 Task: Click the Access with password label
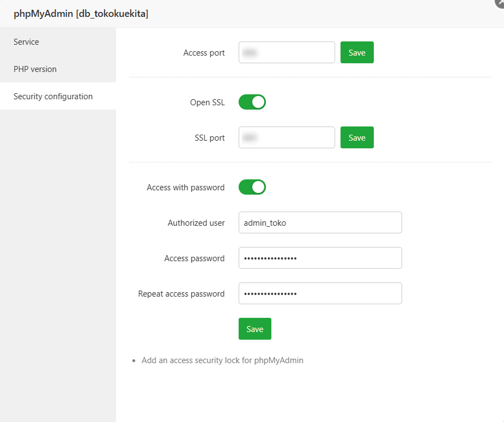185,187
